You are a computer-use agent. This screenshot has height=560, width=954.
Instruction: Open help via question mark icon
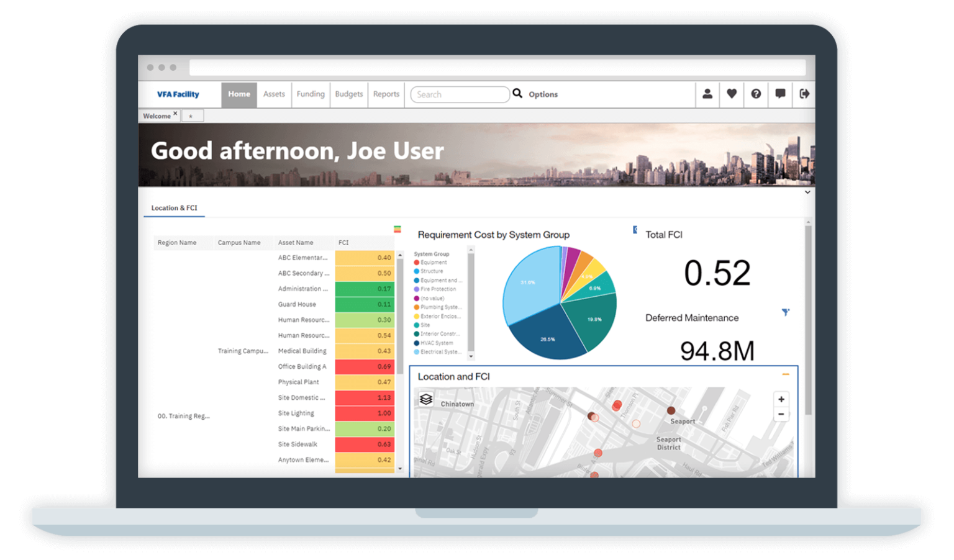point(756,94)
